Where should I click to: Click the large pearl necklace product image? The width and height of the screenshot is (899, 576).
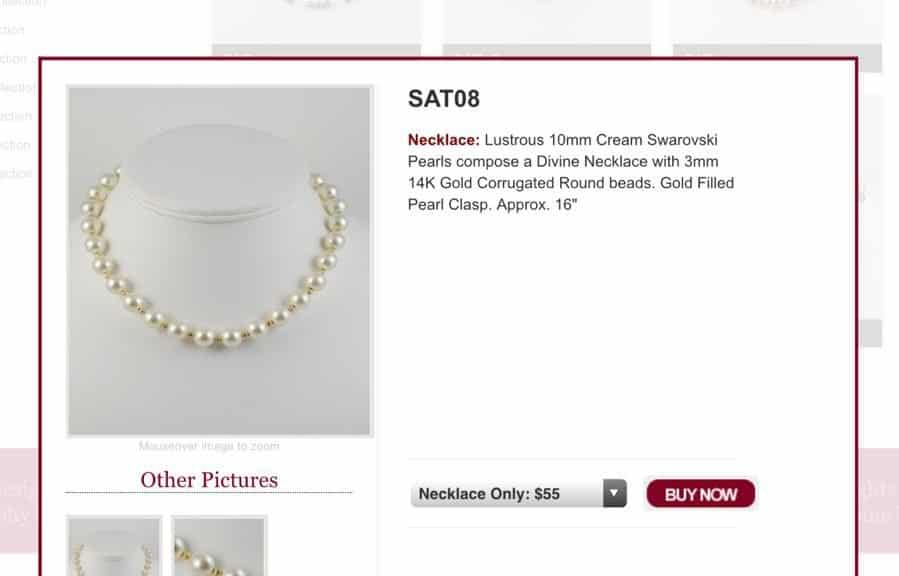tap(220, 261)
